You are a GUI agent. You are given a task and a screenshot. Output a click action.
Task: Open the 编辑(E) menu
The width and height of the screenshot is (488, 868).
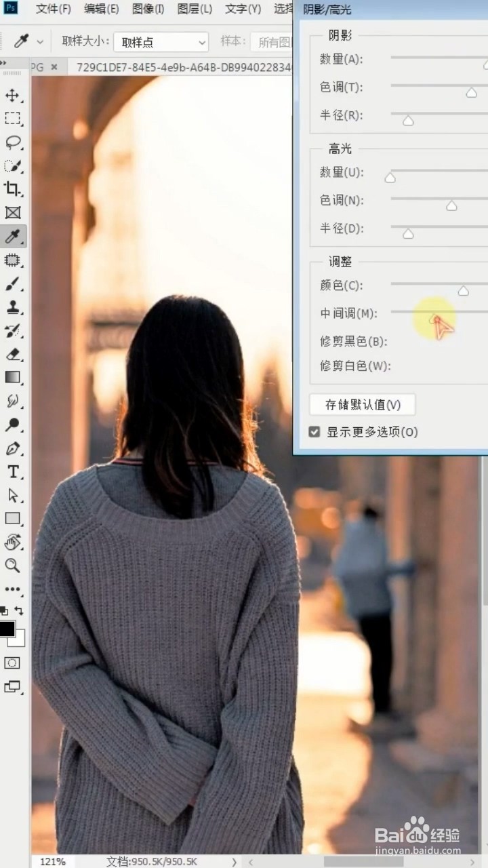pos(101,9)
